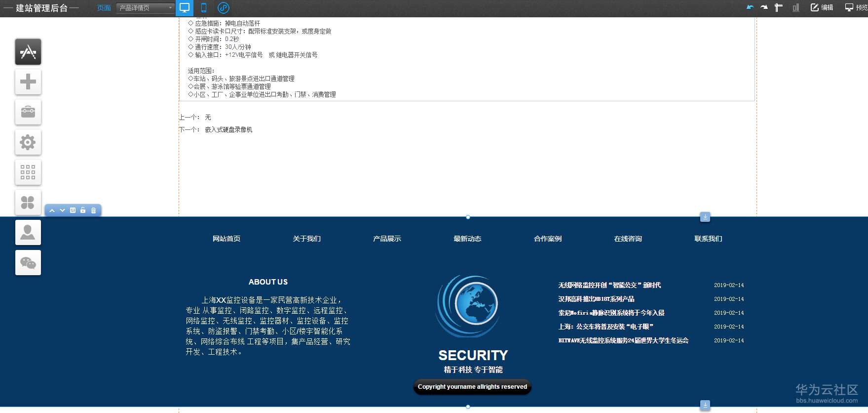Move section up with up chevron
Image resolution: width=868 pixels, height=413 pixels.
click(x=52, y=210)
